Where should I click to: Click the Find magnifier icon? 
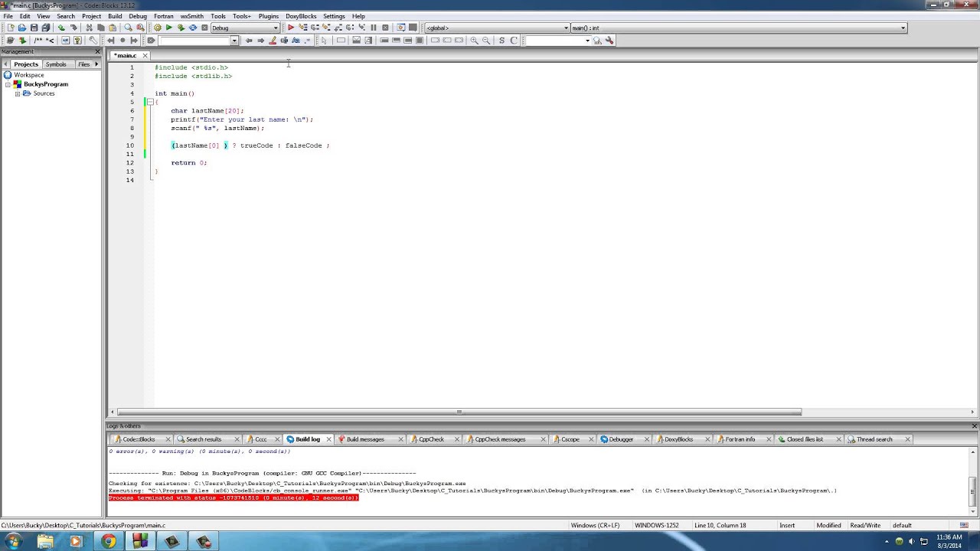point(128,28)
